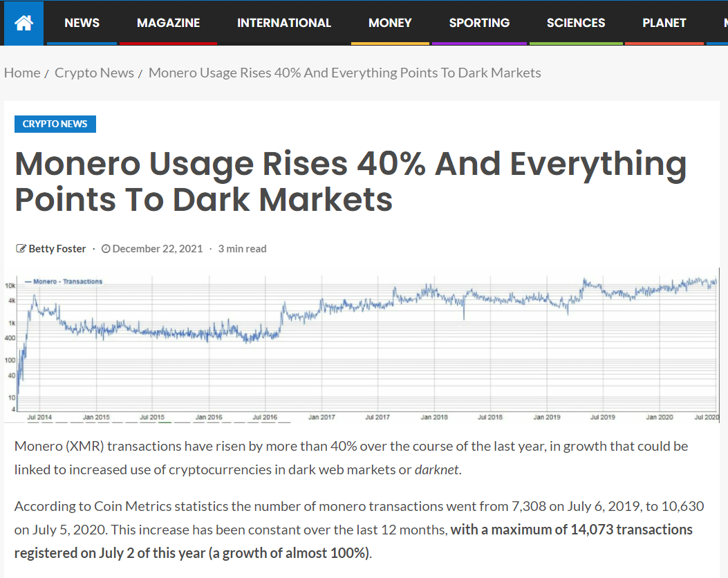
Task: Click the article headline about Monero usage
Action: [351, 182]
